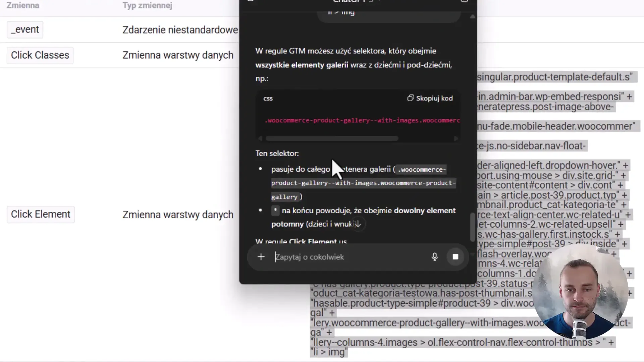
Task: Click the code block horizontal scrollbar thumb
Action: (332, 138)
